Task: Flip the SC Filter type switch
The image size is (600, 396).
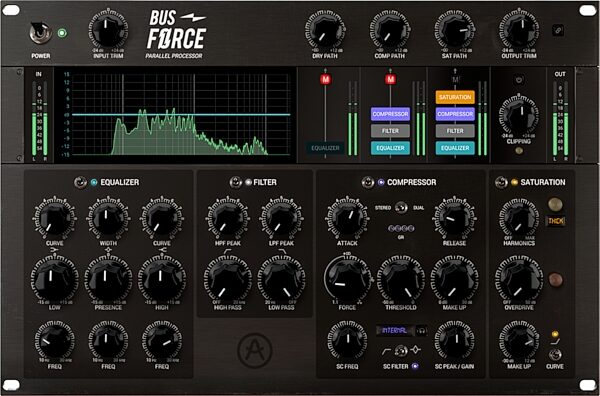Action: click(401, 350)
